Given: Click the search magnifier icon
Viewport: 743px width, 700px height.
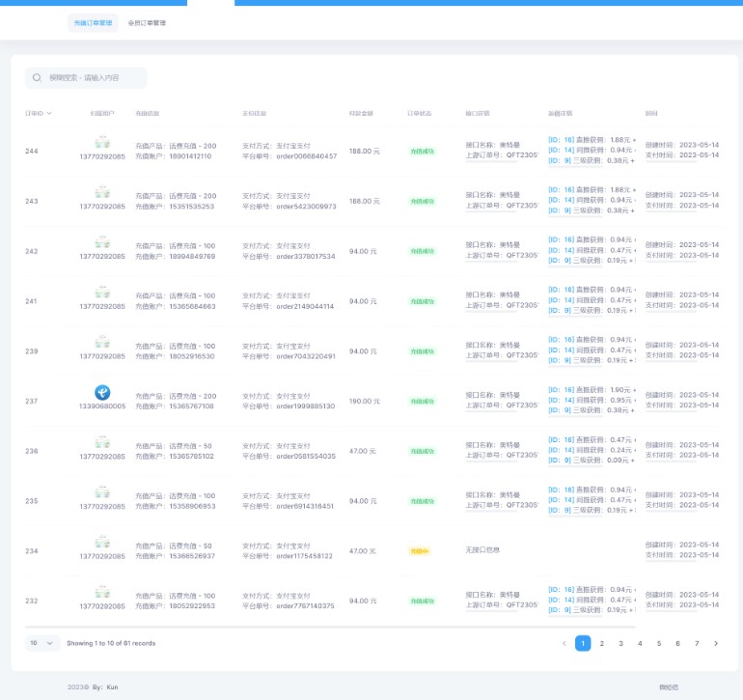Looking at the screenshot, I should tap(37, 78).
